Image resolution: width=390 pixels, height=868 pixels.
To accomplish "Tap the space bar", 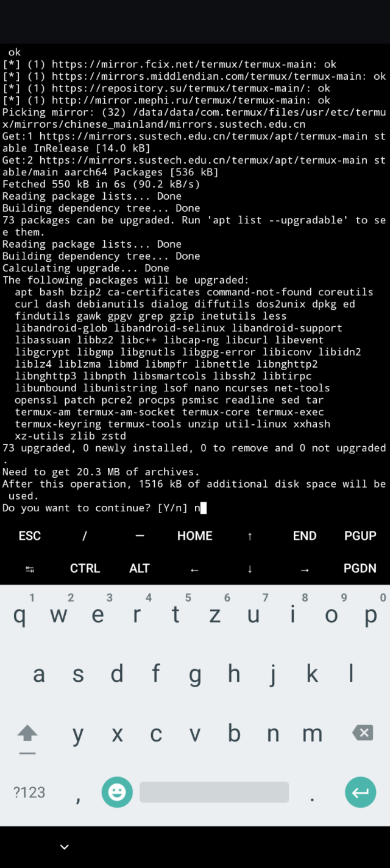I will (x=214, y=792).
